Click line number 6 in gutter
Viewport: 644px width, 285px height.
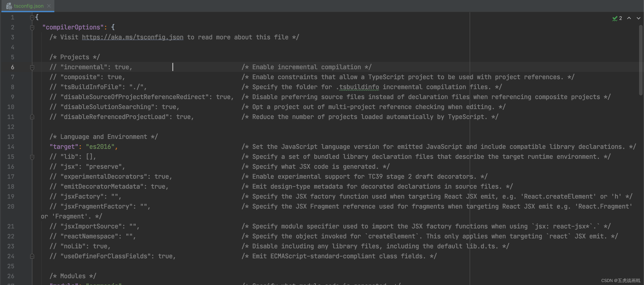point(12,67)
